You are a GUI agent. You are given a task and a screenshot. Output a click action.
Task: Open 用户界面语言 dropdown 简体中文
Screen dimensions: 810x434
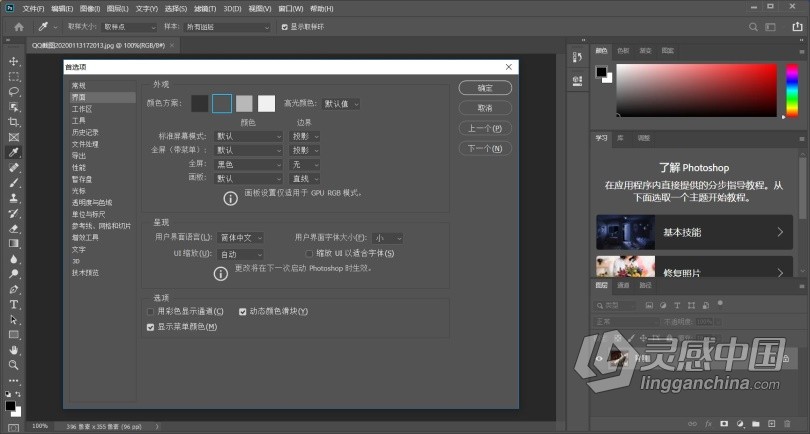point(240,238)
